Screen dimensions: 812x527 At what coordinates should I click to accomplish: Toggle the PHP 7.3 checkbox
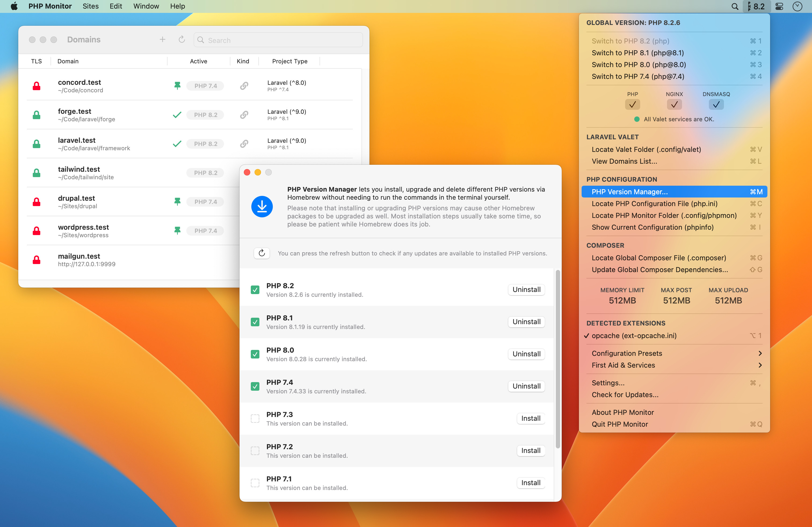tap(255, 418)
